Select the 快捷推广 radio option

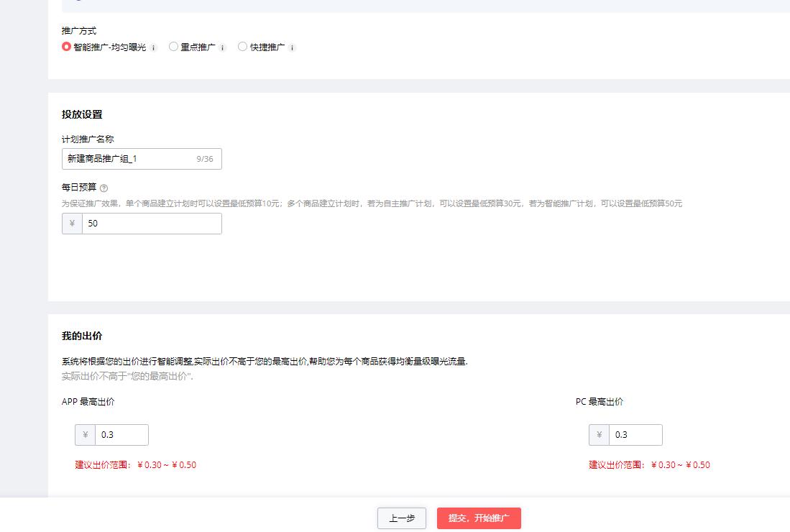tap(242, 47)
